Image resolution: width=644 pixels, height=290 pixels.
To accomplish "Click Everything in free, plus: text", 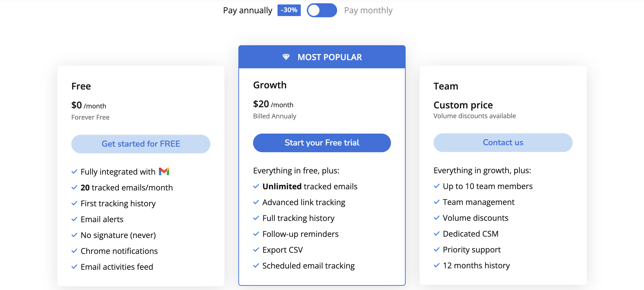I will pos(296,170).
